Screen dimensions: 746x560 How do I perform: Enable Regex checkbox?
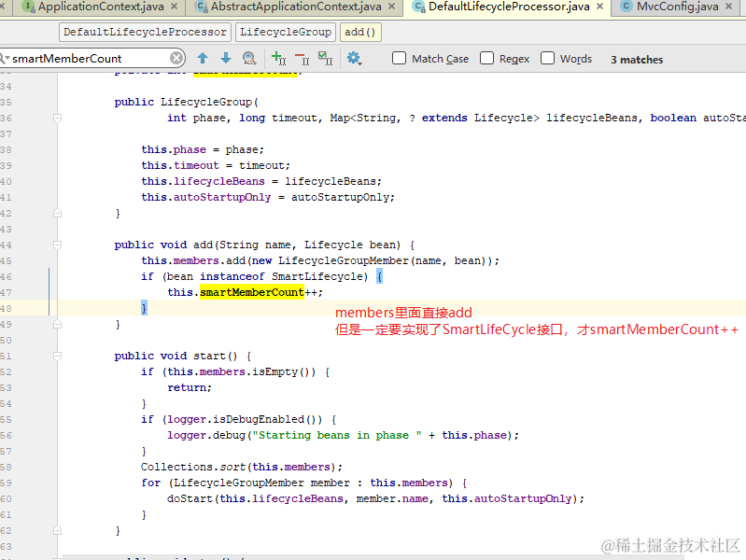486,58
